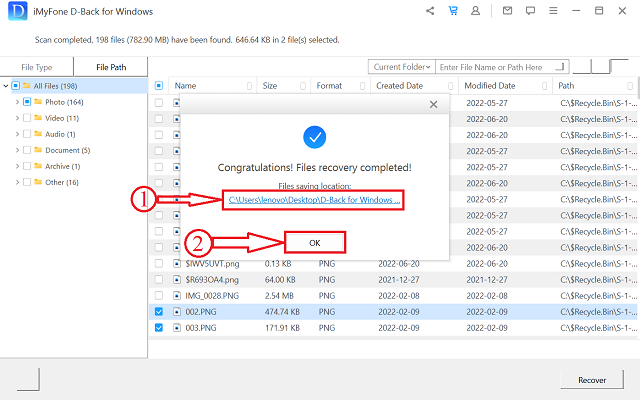Click file icon next to $IWV5UVT.png
640x400 pixels.
(177, 264)
